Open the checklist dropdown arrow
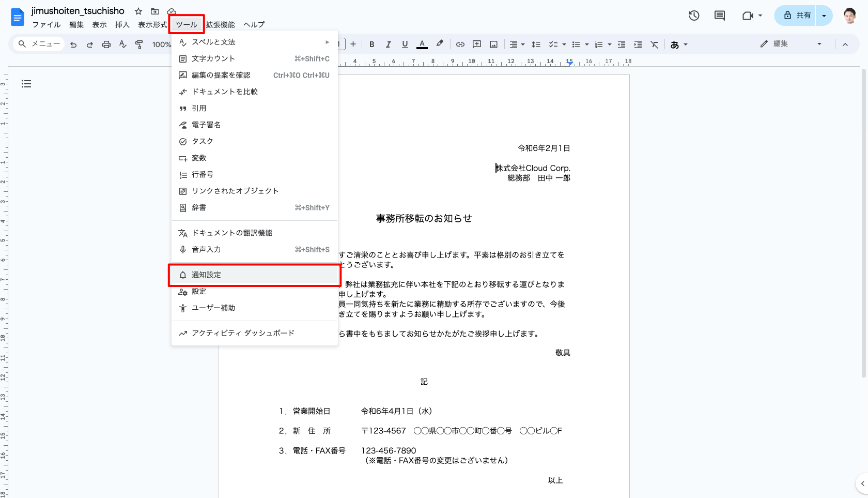The image size is (868, 498). click(564, 44)
